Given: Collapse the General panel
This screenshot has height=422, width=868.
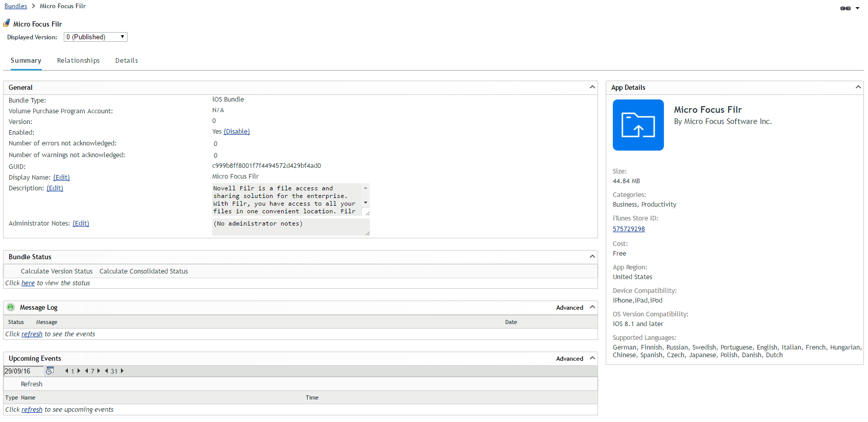Looking at the screenshot, I should tap(592, 87).
